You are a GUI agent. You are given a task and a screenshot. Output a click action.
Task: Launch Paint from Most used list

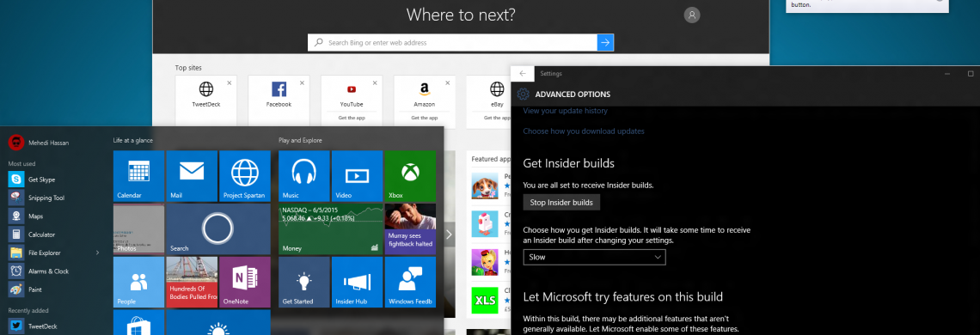pos(34,289)
